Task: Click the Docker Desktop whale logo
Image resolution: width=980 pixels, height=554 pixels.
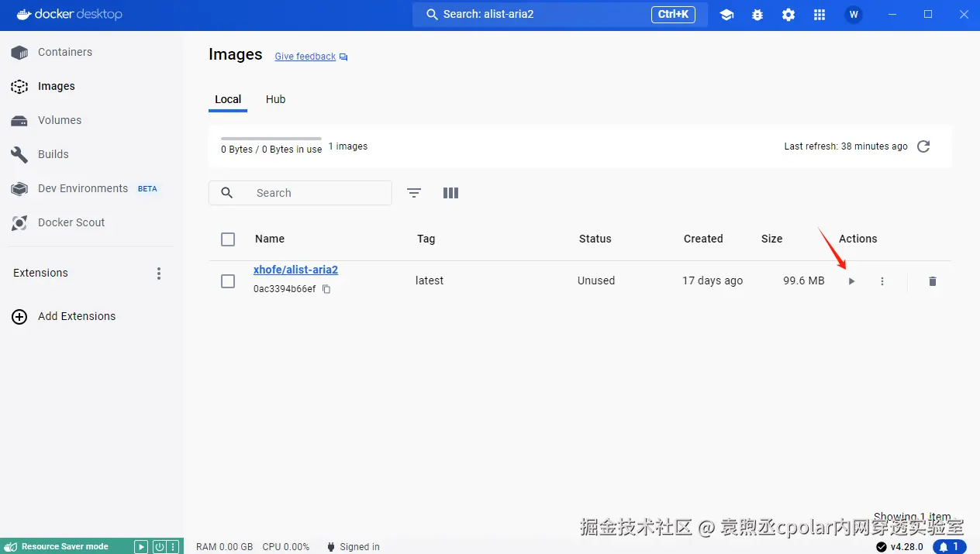Action: click(x=23, y=14)
